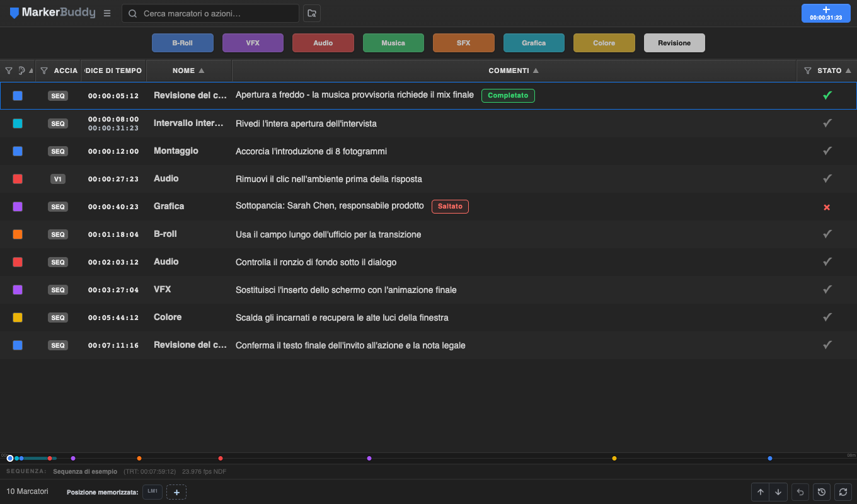The height and width of the screenshot is (504, 857).
Task: Add a stored position with plus button
Action: click(176, 492)
